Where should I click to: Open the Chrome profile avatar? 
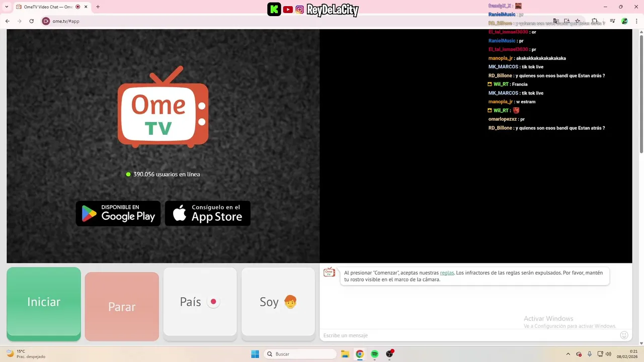coord(624,21)
